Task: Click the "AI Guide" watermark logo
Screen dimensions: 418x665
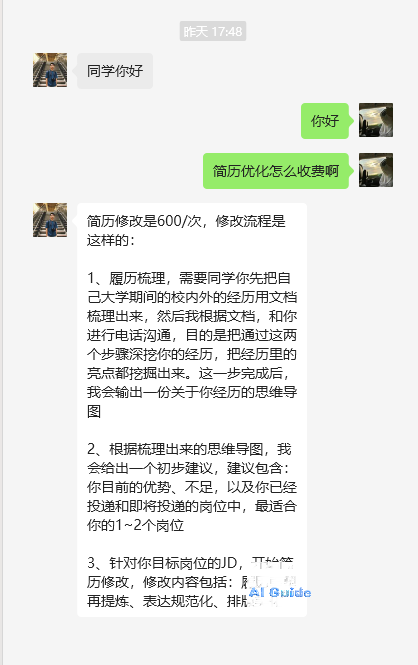Action: (280, 592)
